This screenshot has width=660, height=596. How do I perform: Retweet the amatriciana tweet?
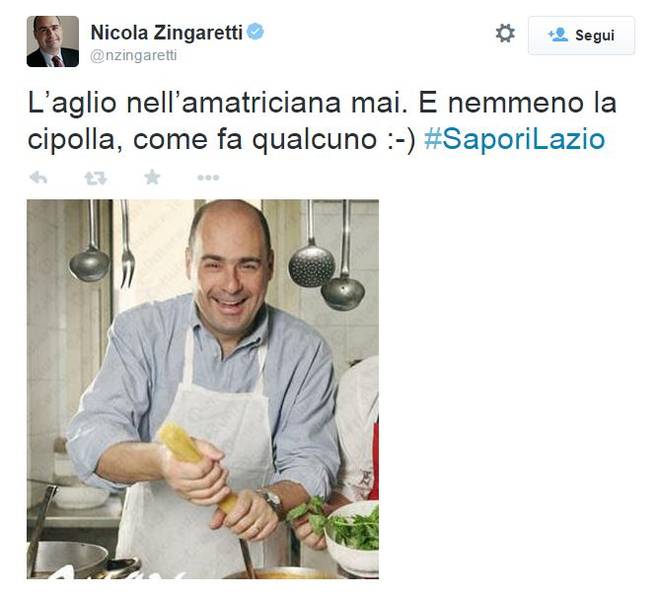pos(96,178)
